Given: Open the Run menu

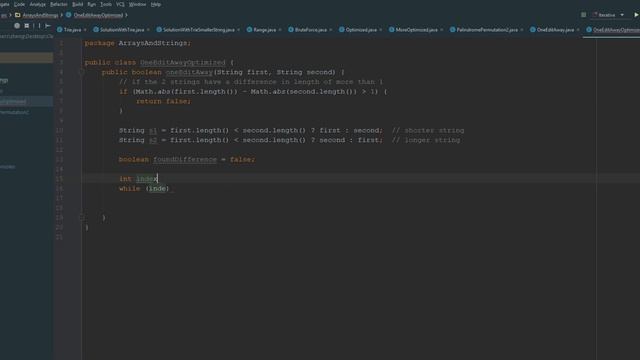Looking at the screenshot, I should pos(91,4).
